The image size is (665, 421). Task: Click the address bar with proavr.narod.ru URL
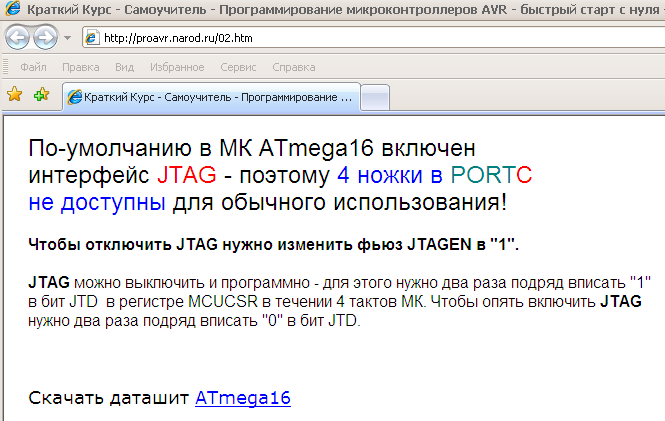373,38
